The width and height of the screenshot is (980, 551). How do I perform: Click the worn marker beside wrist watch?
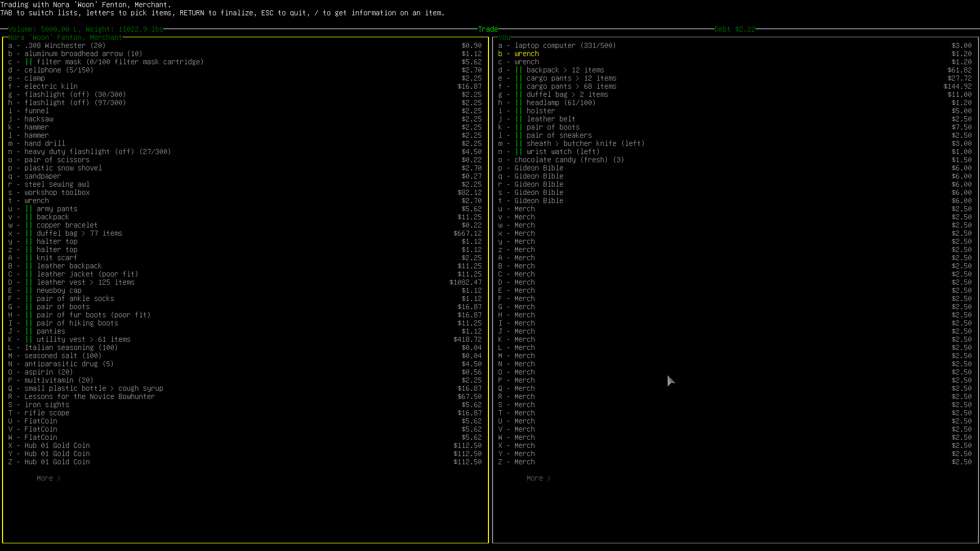coord(519,152)
